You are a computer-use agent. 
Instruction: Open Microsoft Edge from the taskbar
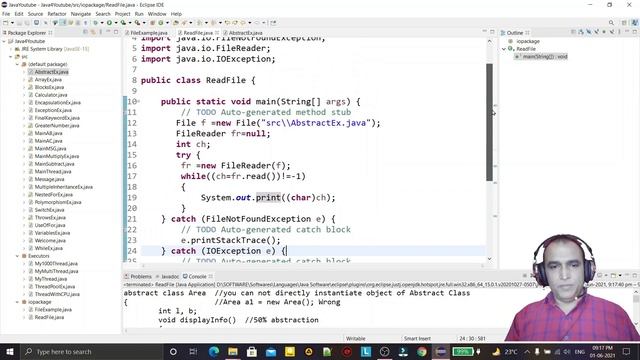pos(213,351)
